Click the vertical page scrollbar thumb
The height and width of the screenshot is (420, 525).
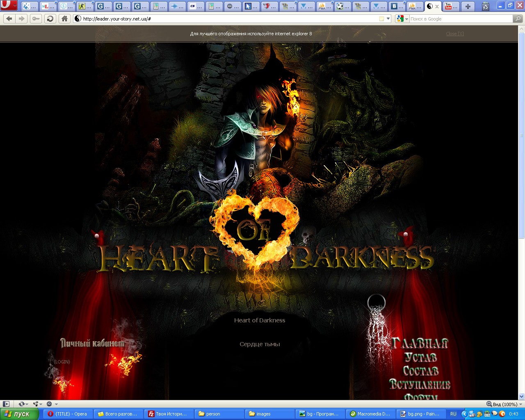tap(521, 135)
